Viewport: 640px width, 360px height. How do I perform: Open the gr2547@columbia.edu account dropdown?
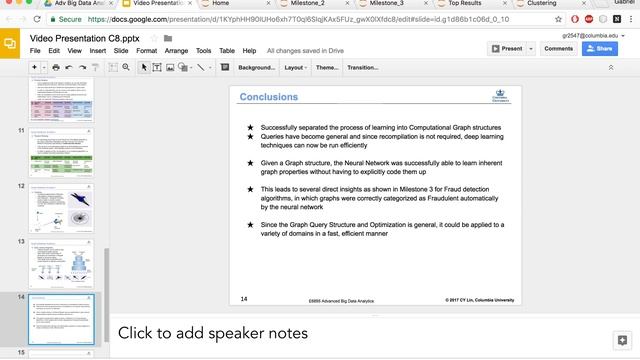click(594, 36)
